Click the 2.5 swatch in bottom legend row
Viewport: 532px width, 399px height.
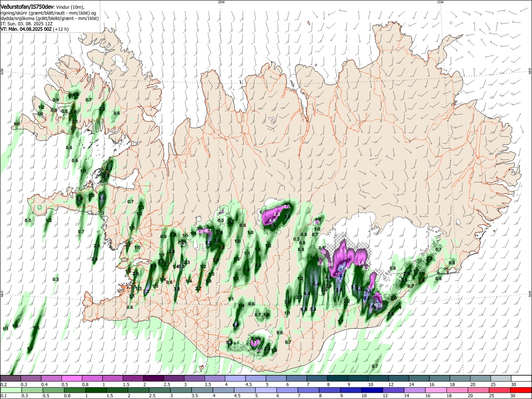click(160, 390)
